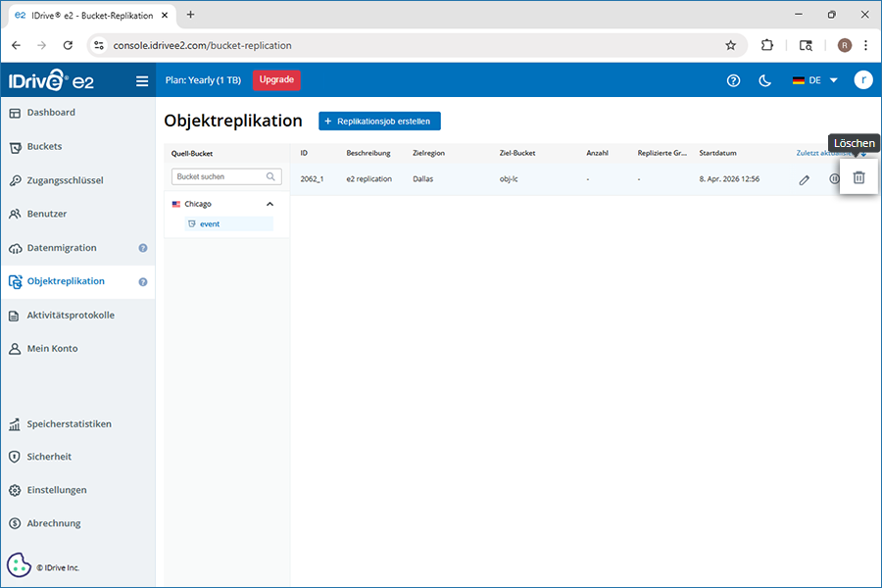The height and width of the screenshot is (588, 882).
Task: Toggle dark mode with moon icon
Action: 765,80
